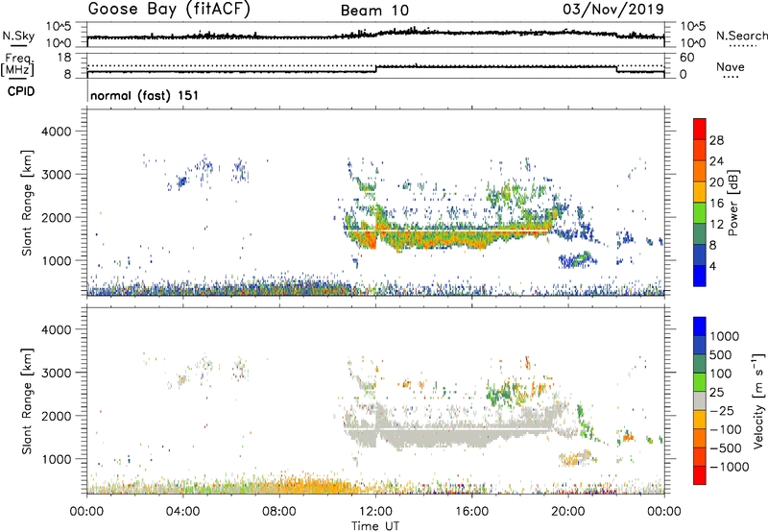Image resolution: width=768 pixels, height=532 pixels.
Task: Click the 'Nave' legend label
Action: coord(731,66)
